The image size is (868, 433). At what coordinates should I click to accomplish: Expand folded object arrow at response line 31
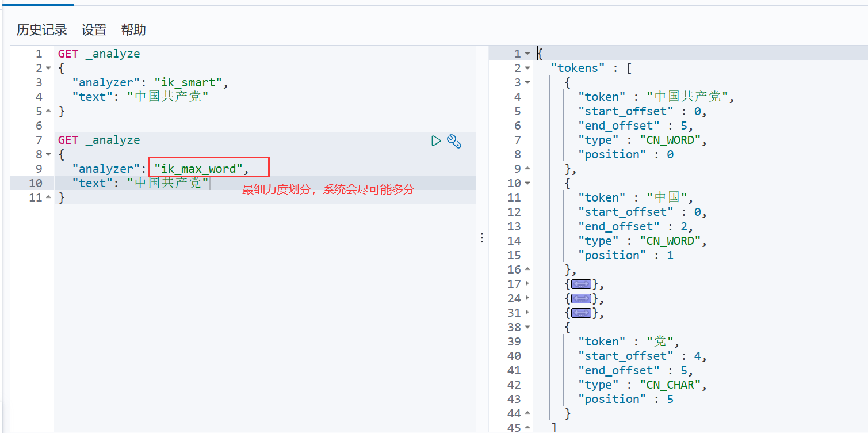click(527, 313)
